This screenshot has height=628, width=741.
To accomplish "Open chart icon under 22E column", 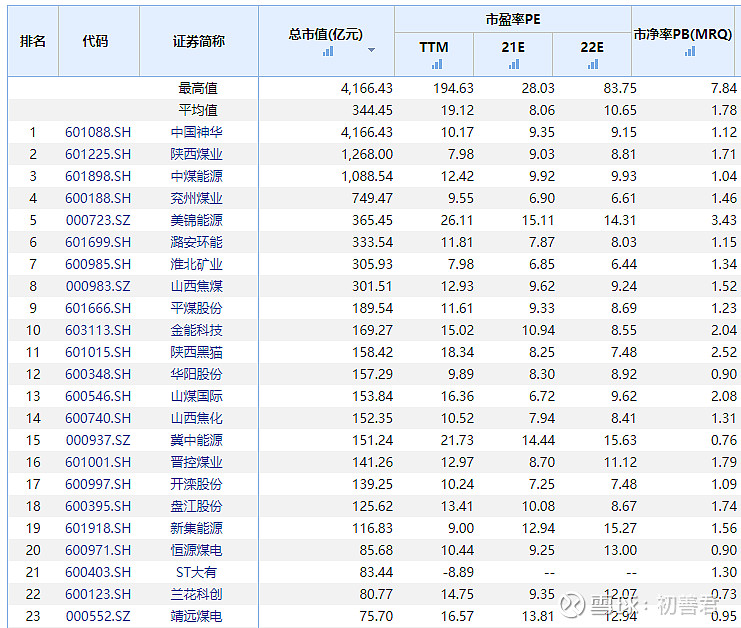I will click(593, 64).
